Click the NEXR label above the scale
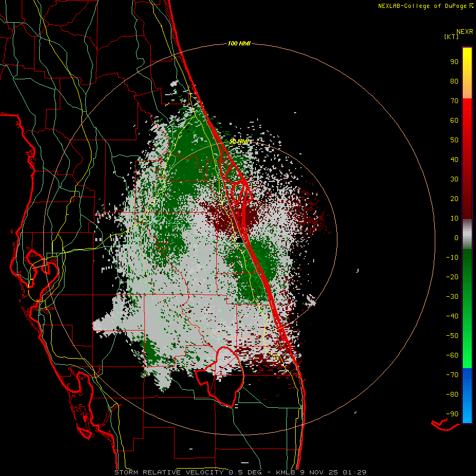 point(464,32)
